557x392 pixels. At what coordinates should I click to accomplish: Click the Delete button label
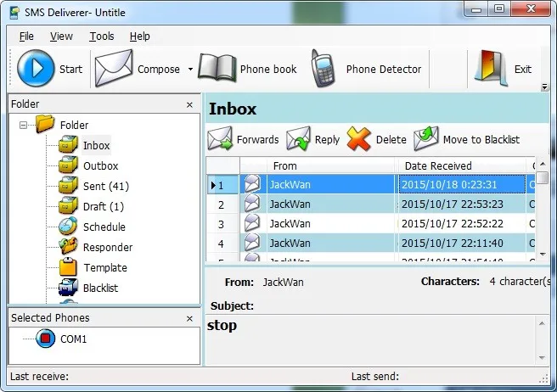(391, 139)
